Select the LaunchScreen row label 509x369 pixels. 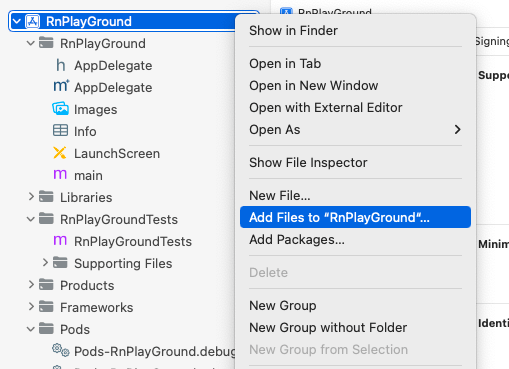pos(117,154)
